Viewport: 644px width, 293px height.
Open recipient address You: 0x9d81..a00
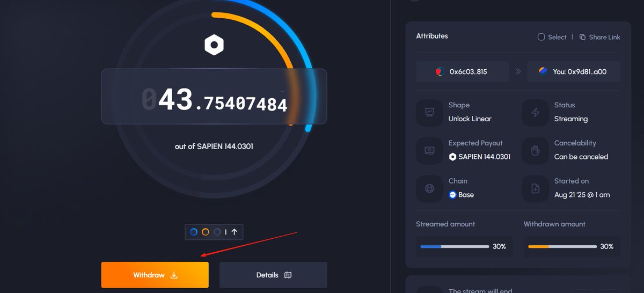tap(574, 71)
